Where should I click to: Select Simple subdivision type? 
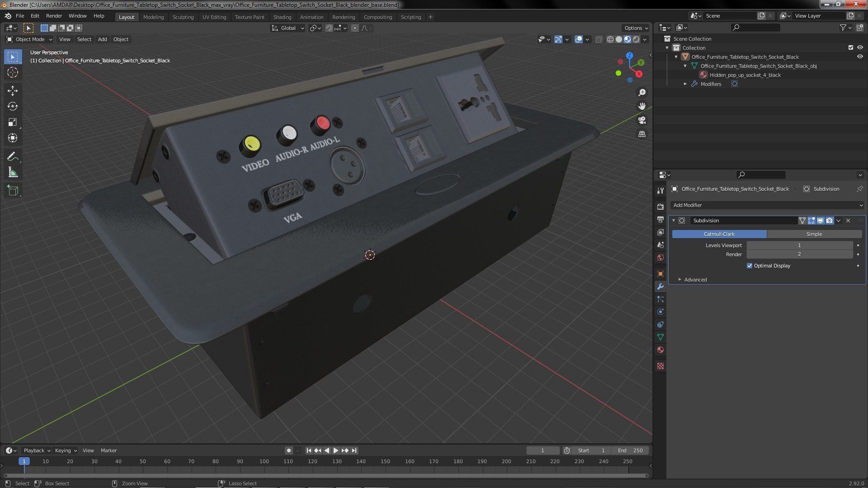[x=814, y=234]
